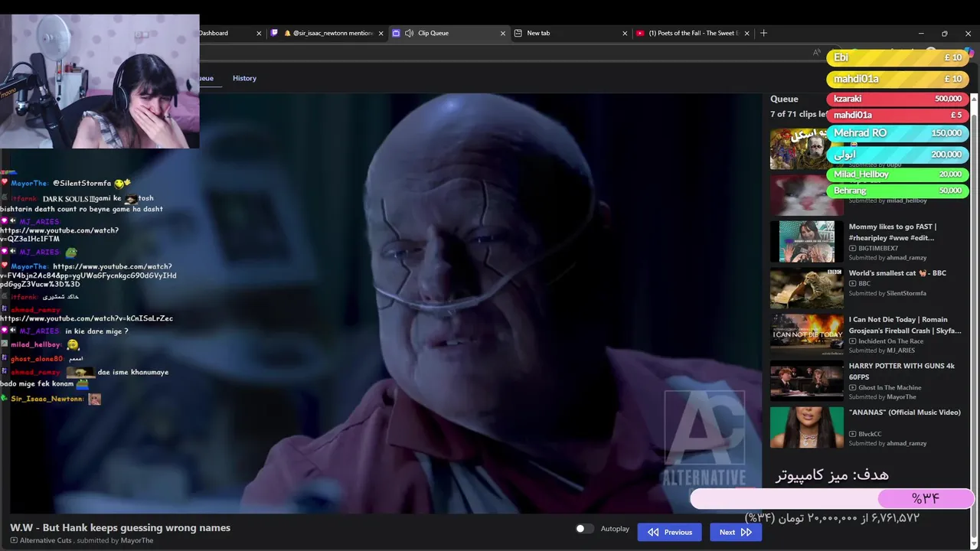Select the 'I Can Not Die Today' clip title
980x551 pixels.
coord(904,324)
